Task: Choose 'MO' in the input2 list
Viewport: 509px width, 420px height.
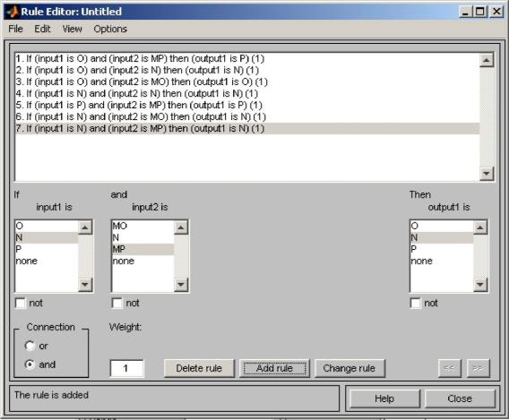Action: (142, 226)
